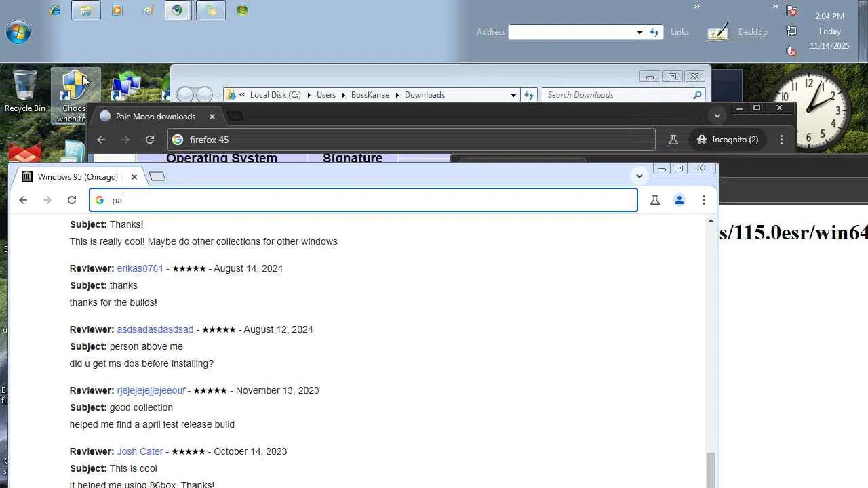Open the profile avatar in front Chrome

tap(679, 200)
